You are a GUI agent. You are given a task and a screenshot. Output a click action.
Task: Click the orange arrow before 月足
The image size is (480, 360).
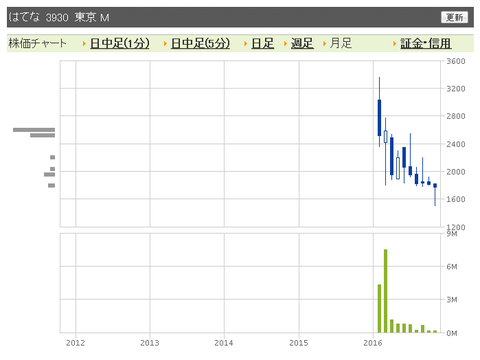(324, 44)
